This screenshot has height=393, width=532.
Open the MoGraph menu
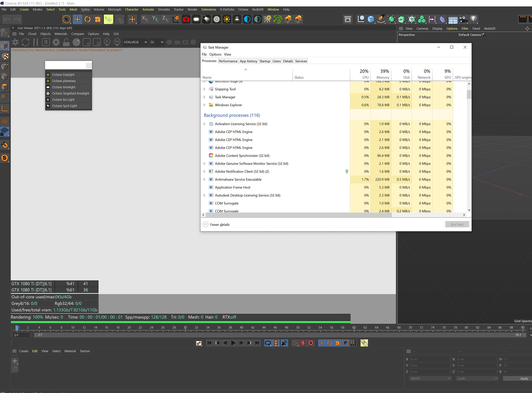pos(114,9)
